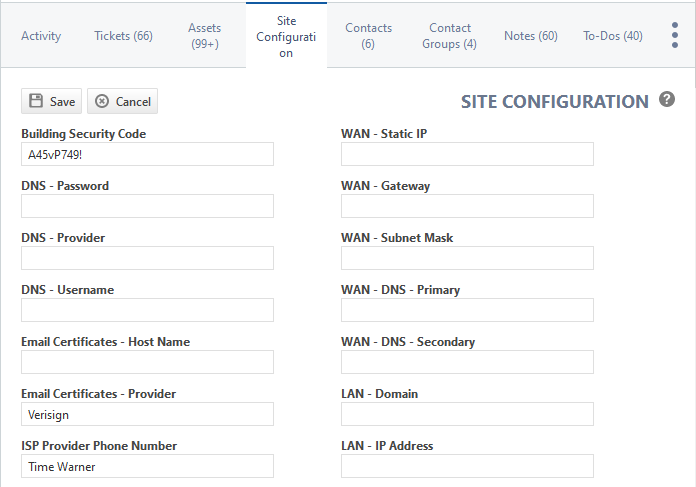Open the Contact Groups (4) tab

[450, 36]
